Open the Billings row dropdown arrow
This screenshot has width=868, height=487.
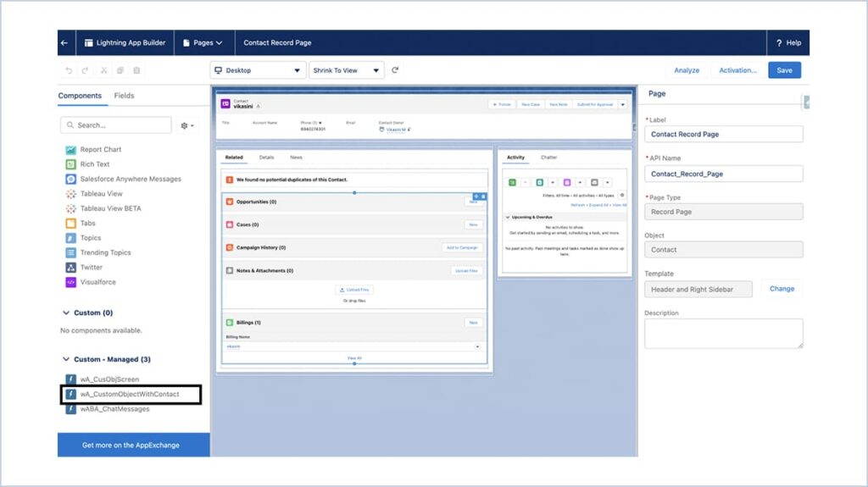pyautogui.click(x=478, y=347)
